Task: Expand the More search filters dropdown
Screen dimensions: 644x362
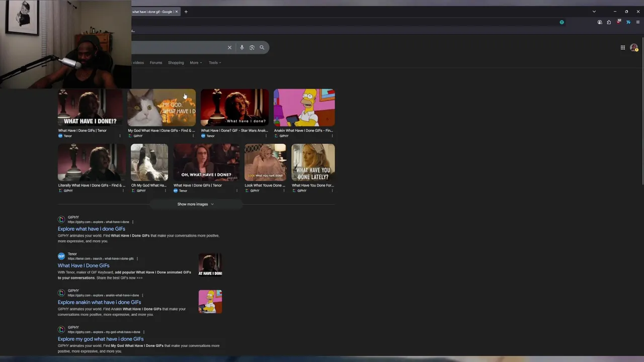Action: pyautogui.click(x=196, y=63)
